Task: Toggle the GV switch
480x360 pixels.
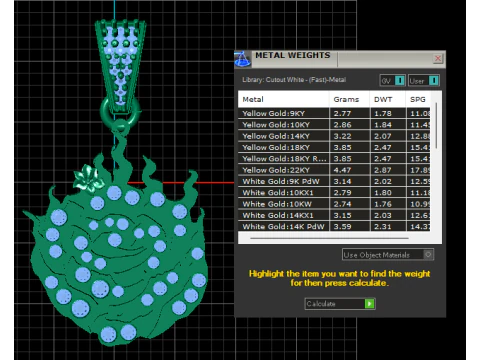Action: tap(392, 81)
